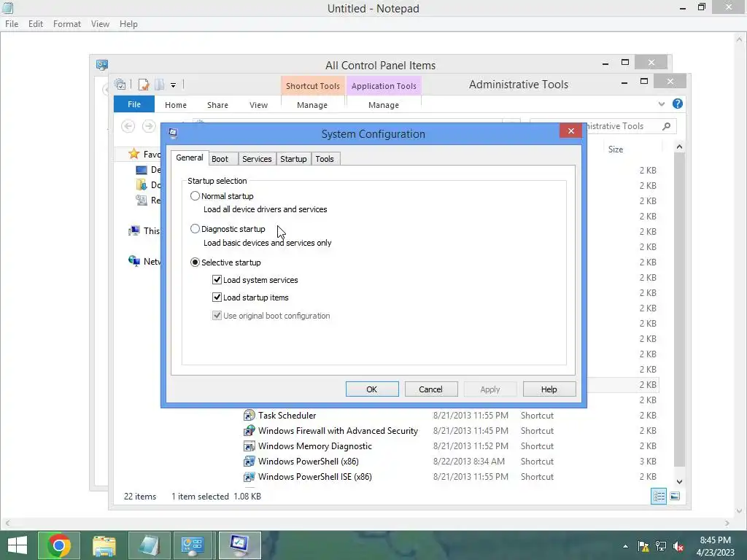This screenshot has height=560, width=747.
Task: Click the file list scroll down arrow
Action: [x=679, y=482]
